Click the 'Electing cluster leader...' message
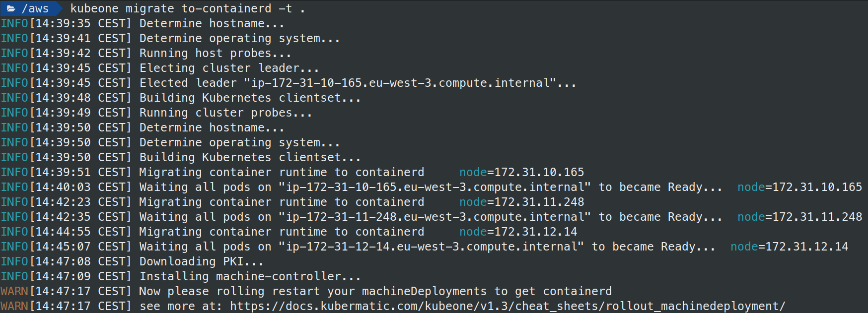Image resolution: width=868 pixels, height=313 pixels. (229, 68)
